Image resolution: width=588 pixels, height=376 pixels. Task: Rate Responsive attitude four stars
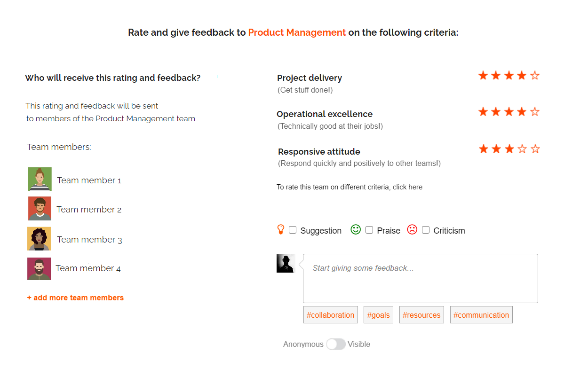[522, 149]
